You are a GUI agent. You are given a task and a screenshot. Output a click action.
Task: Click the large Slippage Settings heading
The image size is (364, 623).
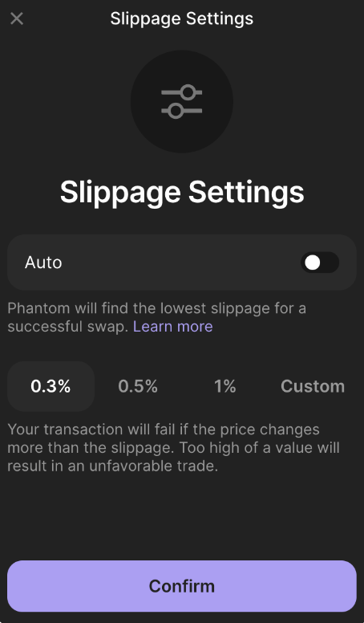click(x=182, y=193)
